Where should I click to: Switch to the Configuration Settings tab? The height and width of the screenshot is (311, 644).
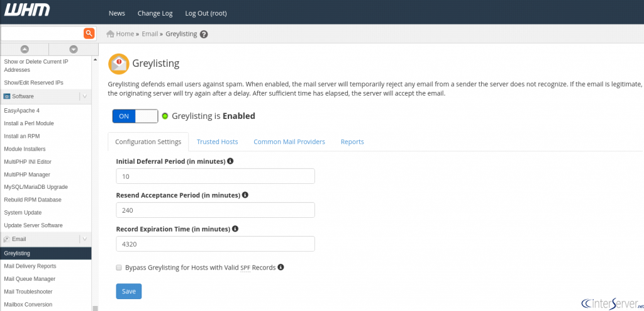click(148, 142)
